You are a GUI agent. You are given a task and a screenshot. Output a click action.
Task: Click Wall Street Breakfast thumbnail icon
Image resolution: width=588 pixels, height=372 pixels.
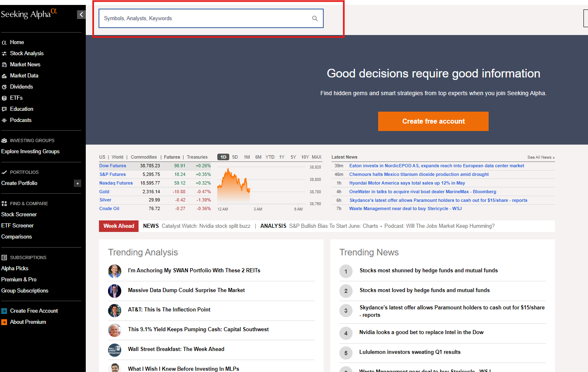coord(115,350)
